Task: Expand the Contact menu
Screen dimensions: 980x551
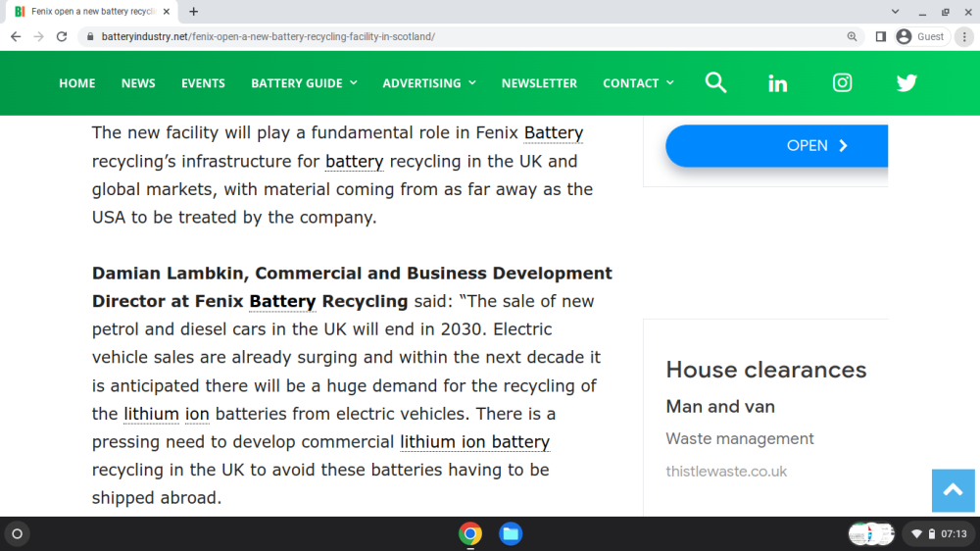Action: (638, 83)
